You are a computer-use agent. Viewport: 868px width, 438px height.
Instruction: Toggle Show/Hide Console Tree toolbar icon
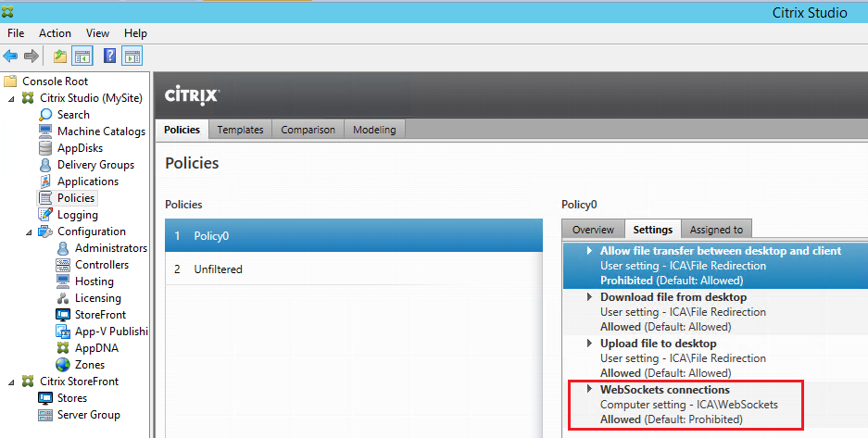[x=82, y=56]
